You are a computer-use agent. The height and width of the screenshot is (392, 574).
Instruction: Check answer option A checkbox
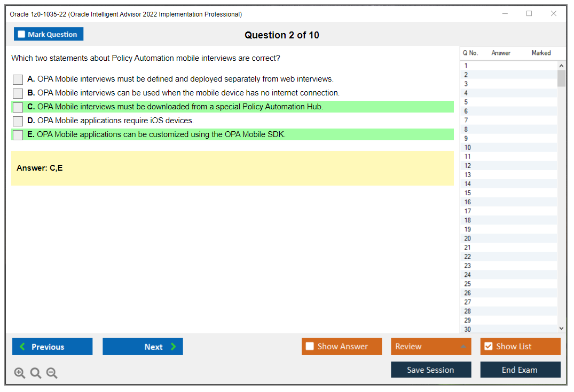(17, 79)
